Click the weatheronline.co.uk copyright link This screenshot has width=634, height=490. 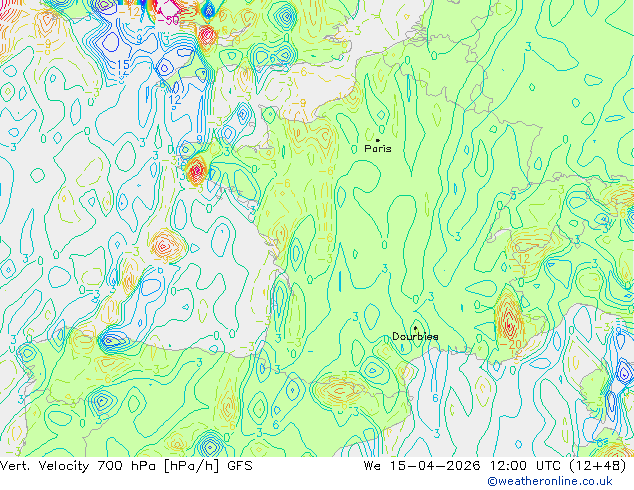pyautogui.click(x=550, y=481)
